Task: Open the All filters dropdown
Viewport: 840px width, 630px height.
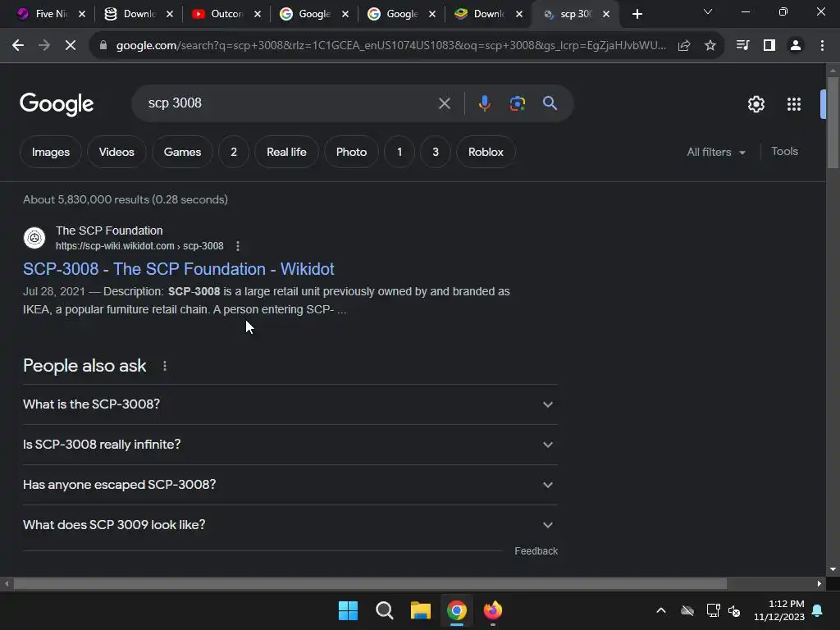Action: click(x=715, y=152)
